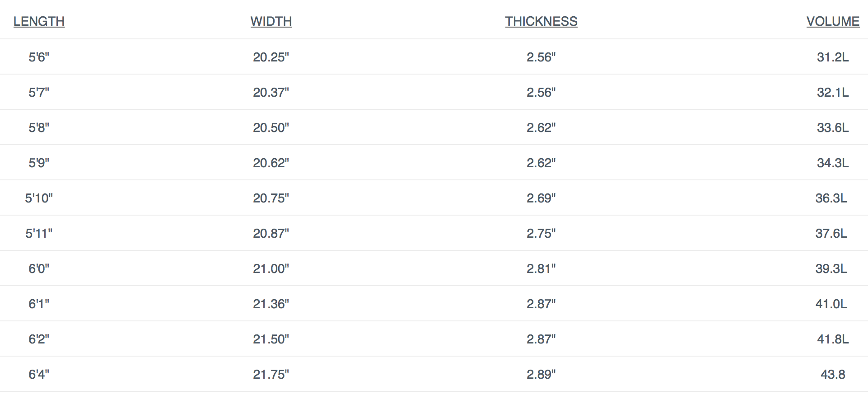Select the 43.8 volume value
Screen dimensions: 868x395
click(x=833, y=374)
